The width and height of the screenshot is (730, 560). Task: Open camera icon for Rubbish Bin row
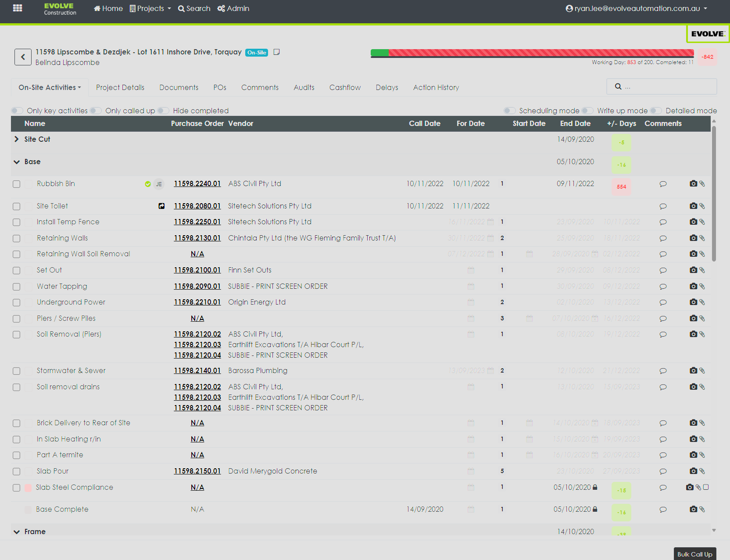point(693,183)
